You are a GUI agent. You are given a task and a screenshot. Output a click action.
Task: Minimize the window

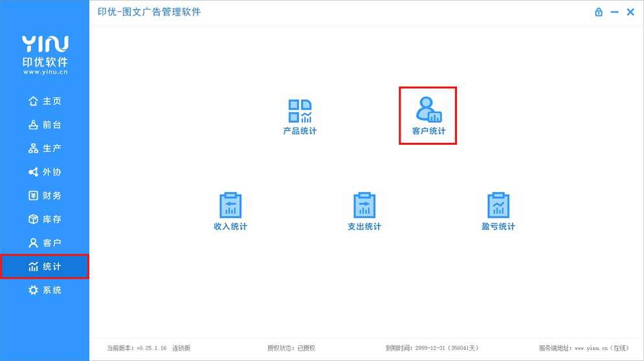[614, 12]
